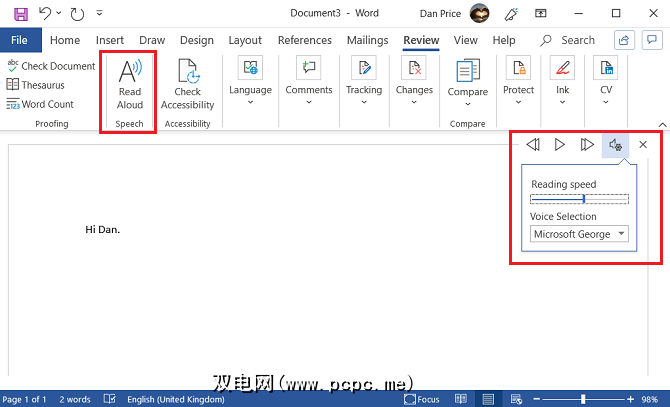The image size is (670, 407).
Task: Click the 2 words count in status bar
Action: tap(75, 399)
